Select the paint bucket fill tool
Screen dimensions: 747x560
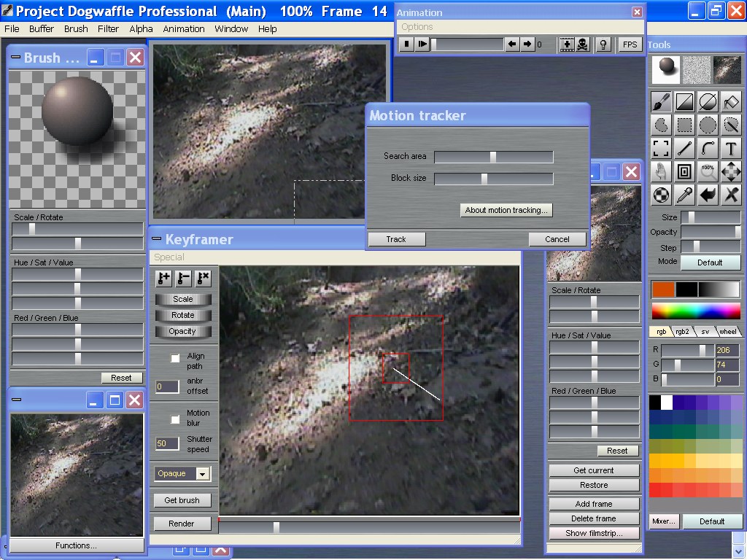731,101
